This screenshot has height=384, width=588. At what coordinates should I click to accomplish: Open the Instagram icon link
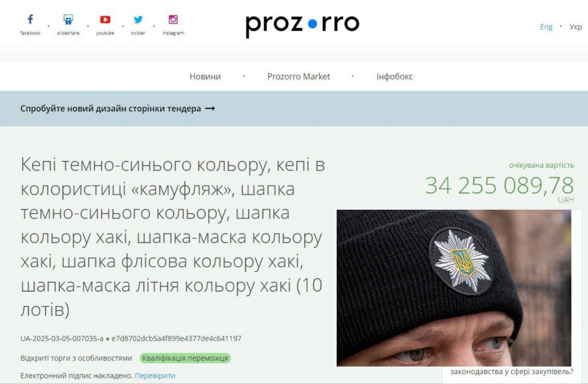pos(173,20)
